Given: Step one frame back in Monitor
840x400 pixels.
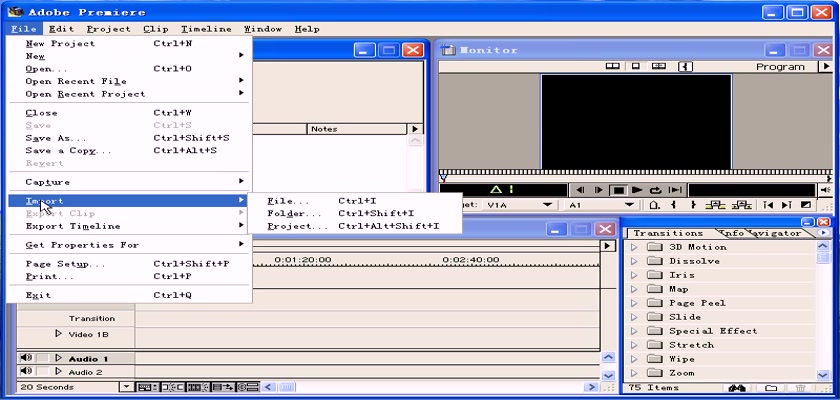Looking at the screenshot, I should (x=580, y=190).
